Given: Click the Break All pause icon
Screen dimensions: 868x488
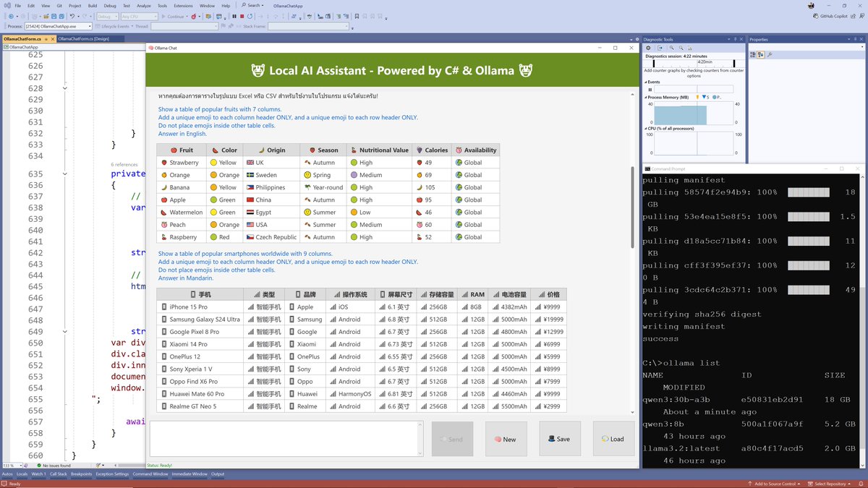Looking at the screenshot, I should tap(234, 17).
